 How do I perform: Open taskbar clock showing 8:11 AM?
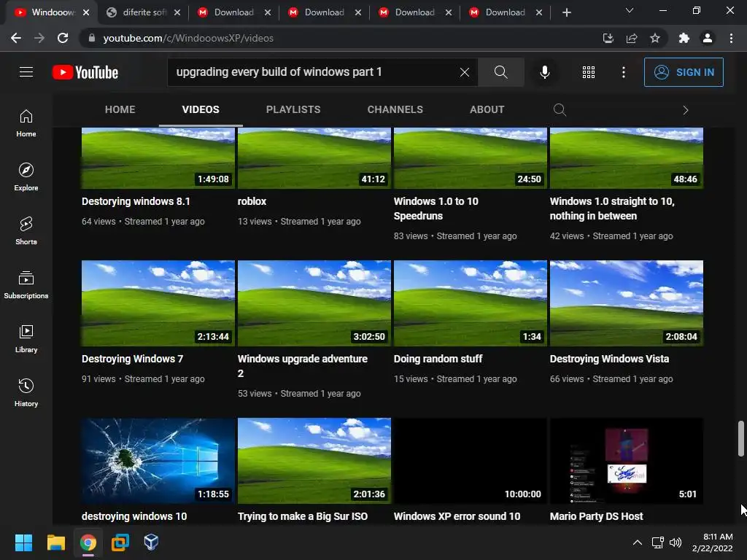712,542
